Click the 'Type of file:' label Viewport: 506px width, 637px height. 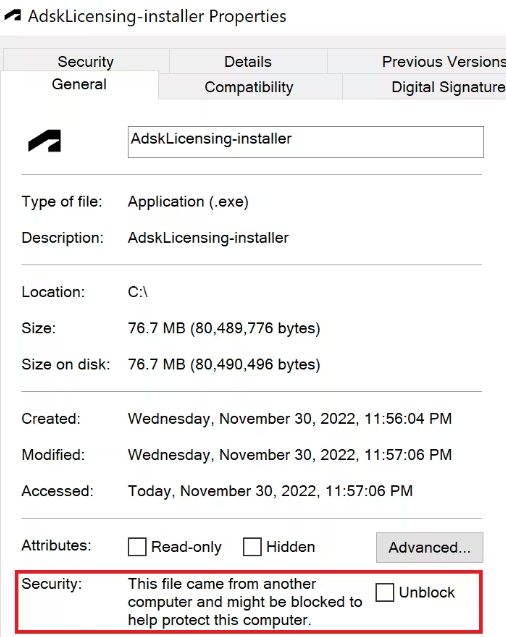pos(62,202)
